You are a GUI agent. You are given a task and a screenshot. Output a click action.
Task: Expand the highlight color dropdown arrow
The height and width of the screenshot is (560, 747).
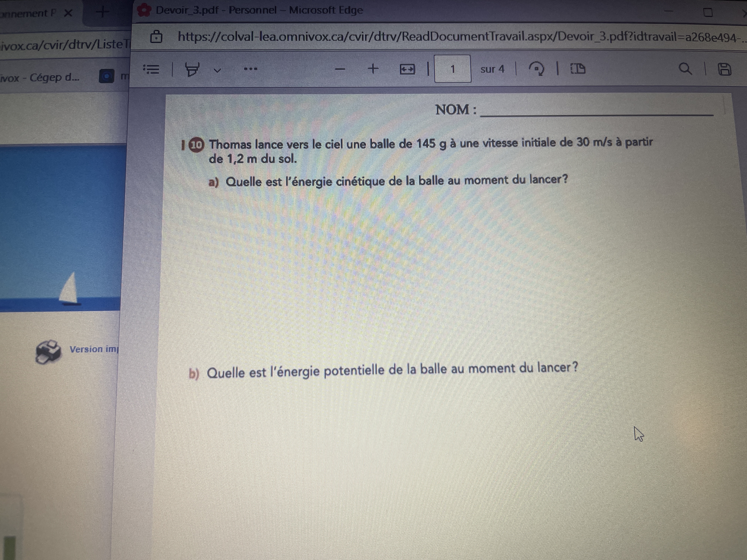point(217,71)
